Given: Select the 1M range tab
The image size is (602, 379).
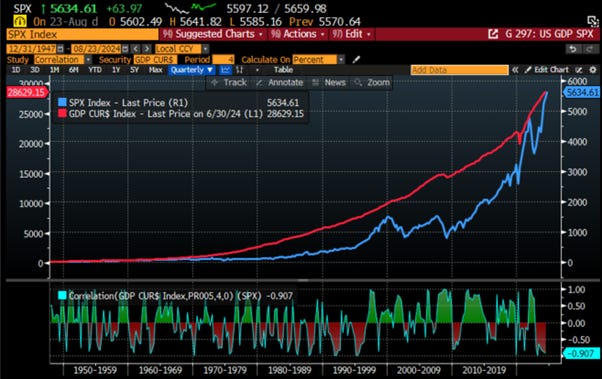Looking at the screenshot, I should pos(54,70).
